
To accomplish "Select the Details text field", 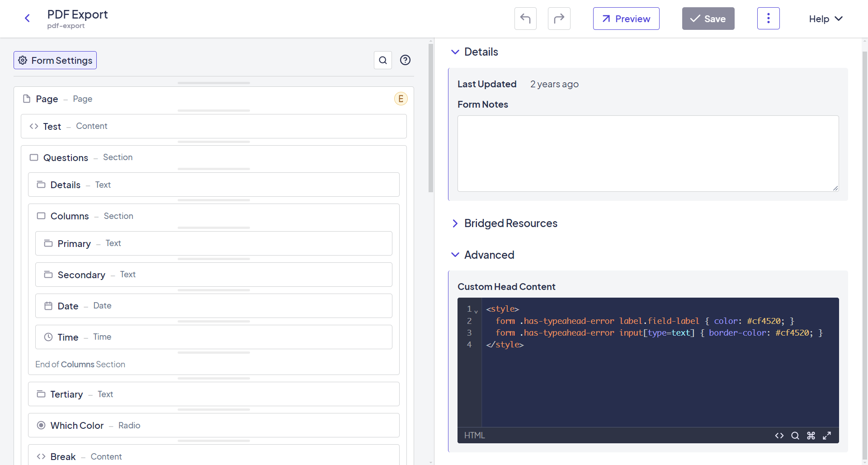I will (214, 185).
